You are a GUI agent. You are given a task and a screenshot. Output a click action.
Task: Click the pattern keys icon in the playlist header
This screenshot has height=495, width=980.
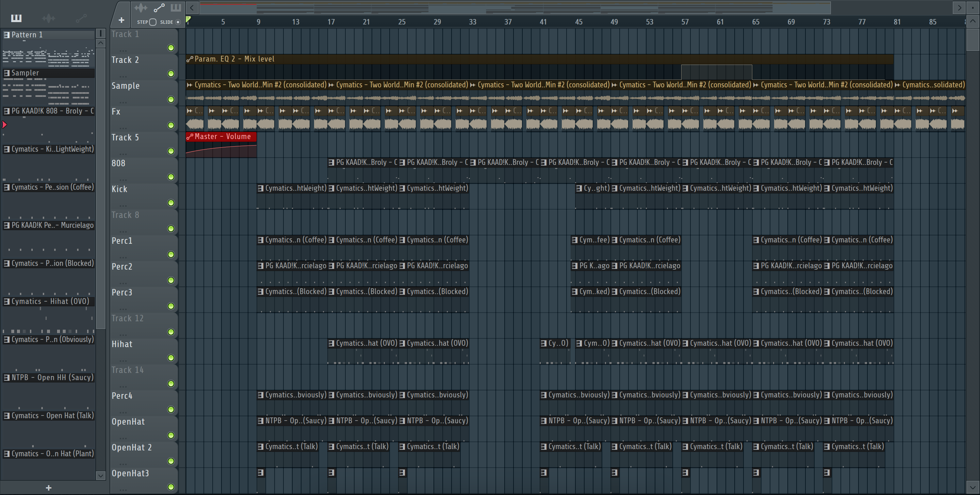pyautogui.click(x=176, y=7)
